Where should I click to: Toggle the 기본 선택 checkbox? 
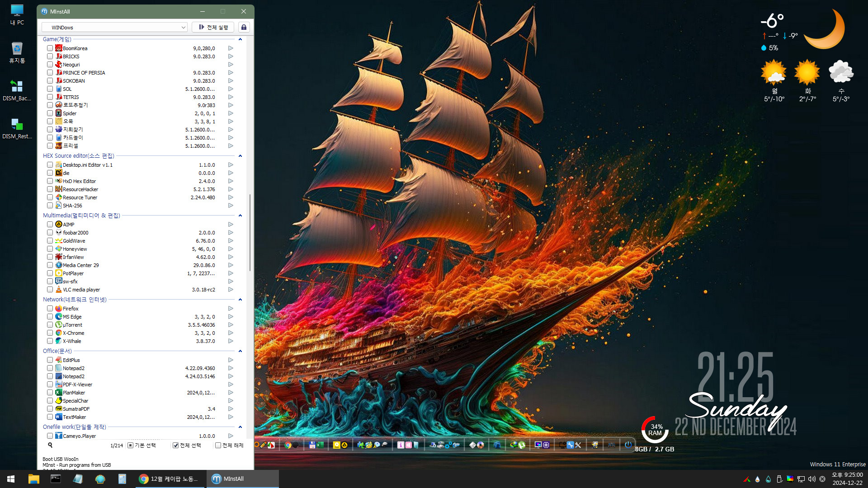pyautogui.click(x=131, y=446)
